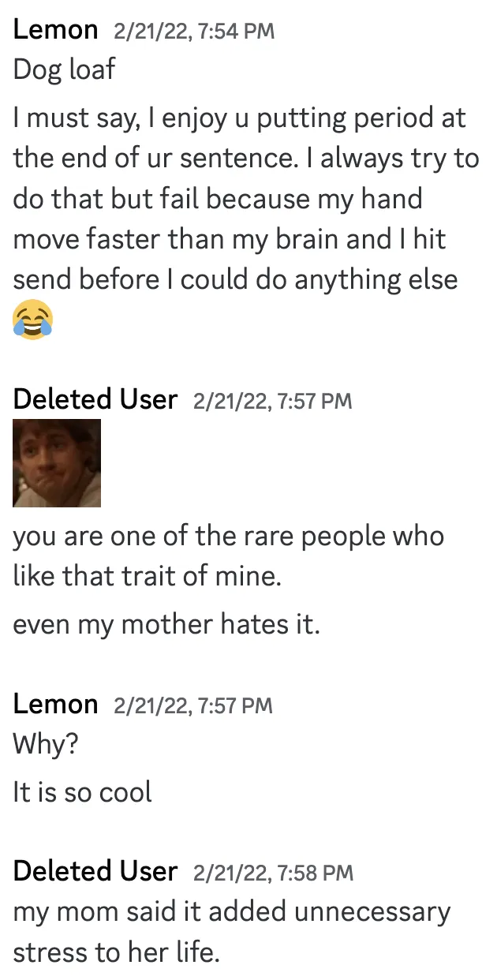The width and height of the screenshot is (497, 980).
Task: Select the "even my mother hates it." message
Action: (166, 625)
